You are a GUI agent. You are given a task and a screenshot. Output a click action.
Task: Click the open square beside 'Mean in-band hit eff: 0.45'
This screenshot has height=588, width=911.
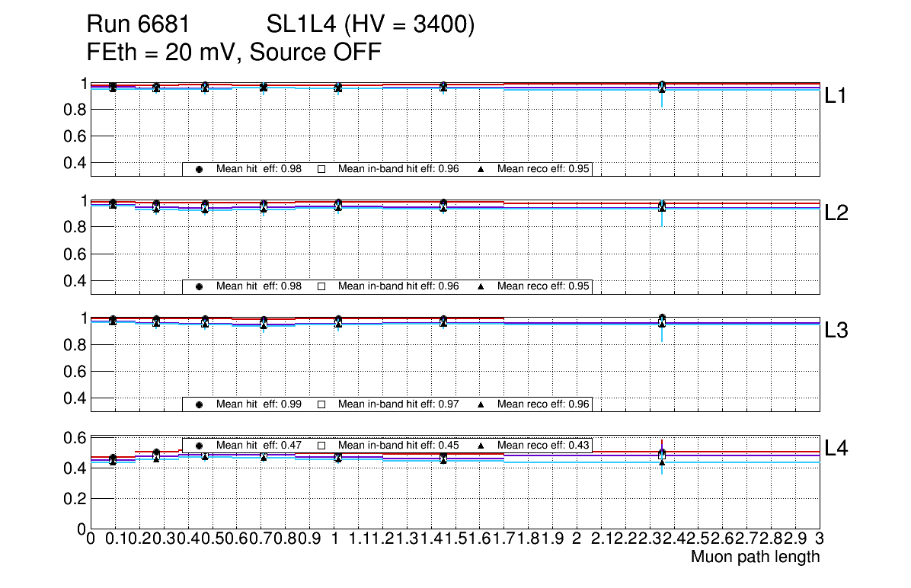click(321, 446)
